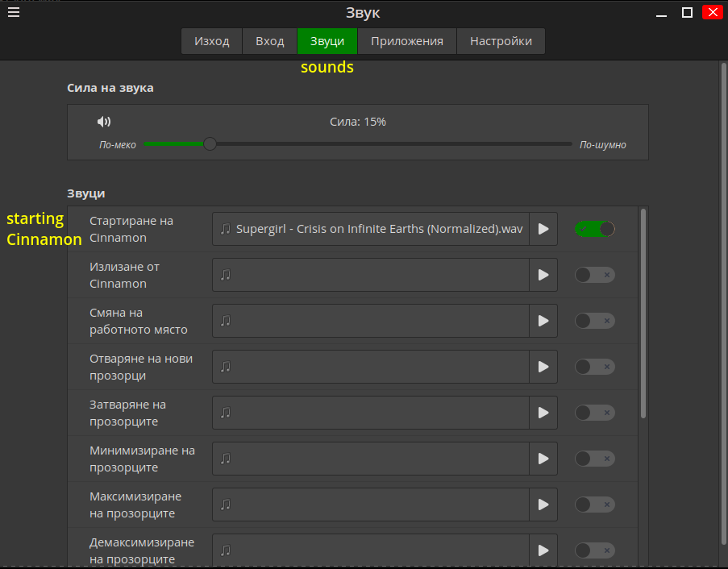The width and height of the screenshot is (728, 569).
Task: Choose file for Излизане от Cinnamon sound
Action: click(371, 275)
